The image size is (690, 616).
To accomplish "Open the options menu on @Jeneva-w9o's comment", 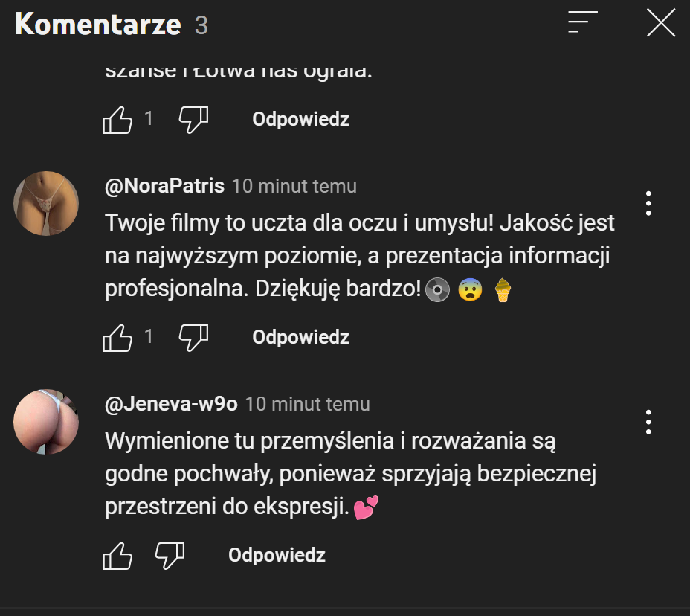I will pyautogui.click(x=648, y=422).
